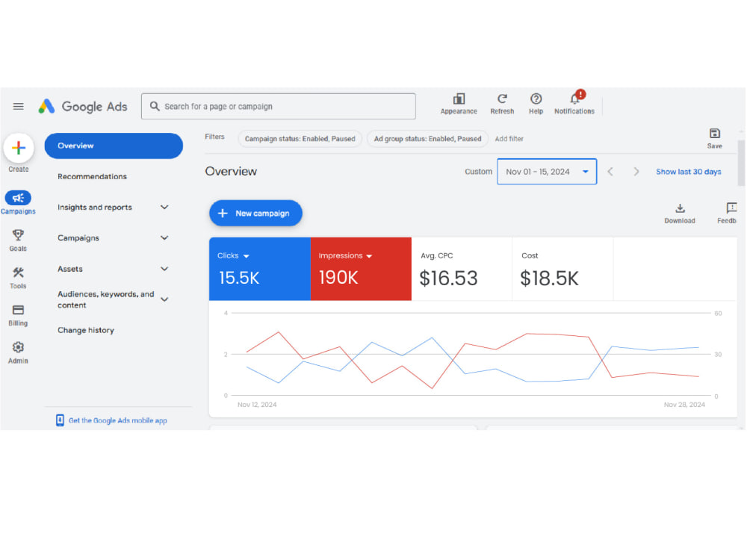Click New campaign button
747x560 pixels.
coord(255,213)
